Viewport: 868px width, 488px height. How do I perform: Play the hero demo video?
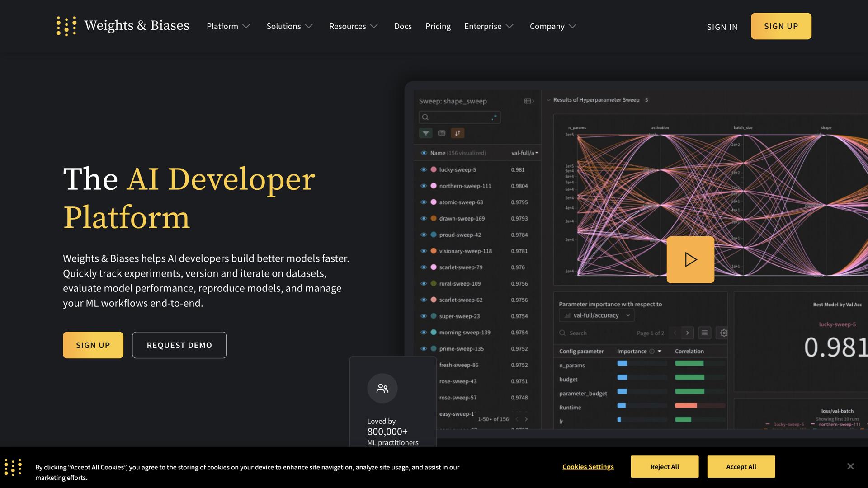(690, 260)
